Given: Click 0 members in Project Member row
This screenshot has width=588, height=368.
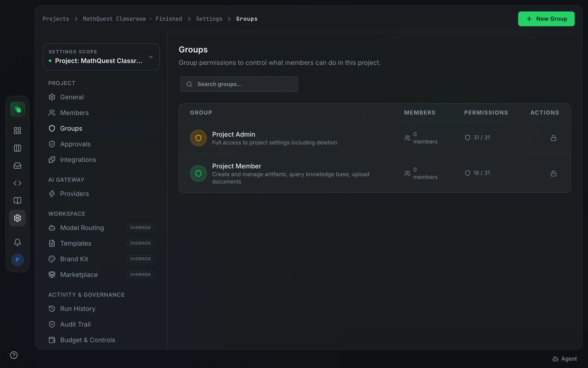Looking at the screenshot, I should (x=421, y=174).
